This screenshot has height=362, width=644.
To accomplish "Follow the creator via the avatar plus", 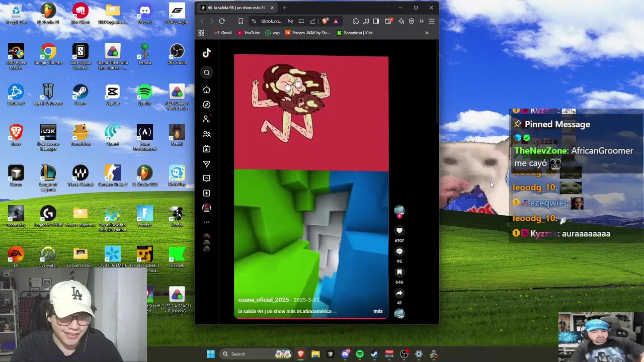I will click(x=399, y=216).
